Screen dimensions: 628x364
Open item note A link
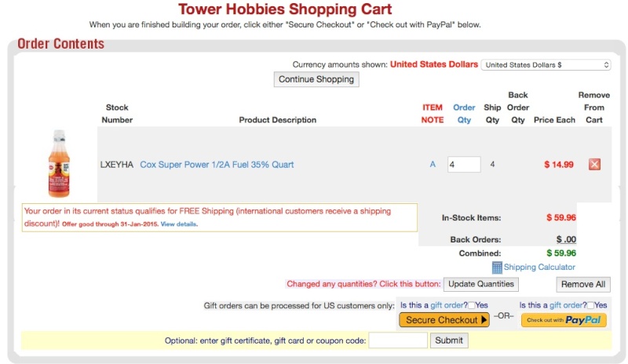click(x=433, y=164)
